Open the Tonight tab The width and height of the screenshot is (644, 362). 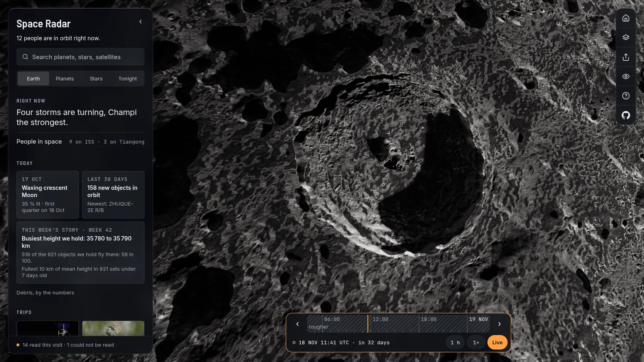point(128,78)
